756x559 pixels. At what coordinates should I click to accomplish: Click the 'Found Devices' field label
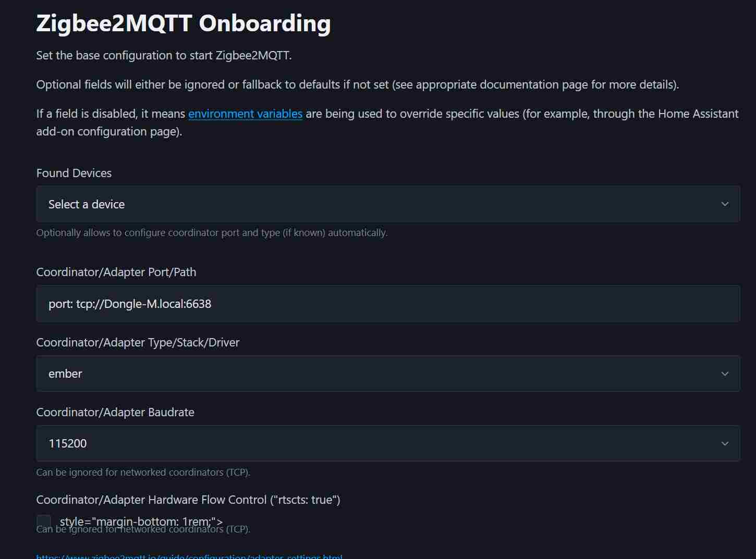[x=74, y=173]
